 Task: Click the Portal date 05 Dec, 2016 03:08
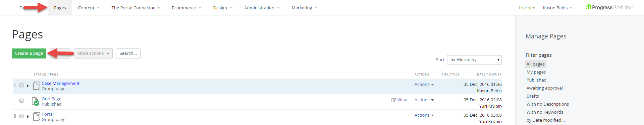click(483, 115)
